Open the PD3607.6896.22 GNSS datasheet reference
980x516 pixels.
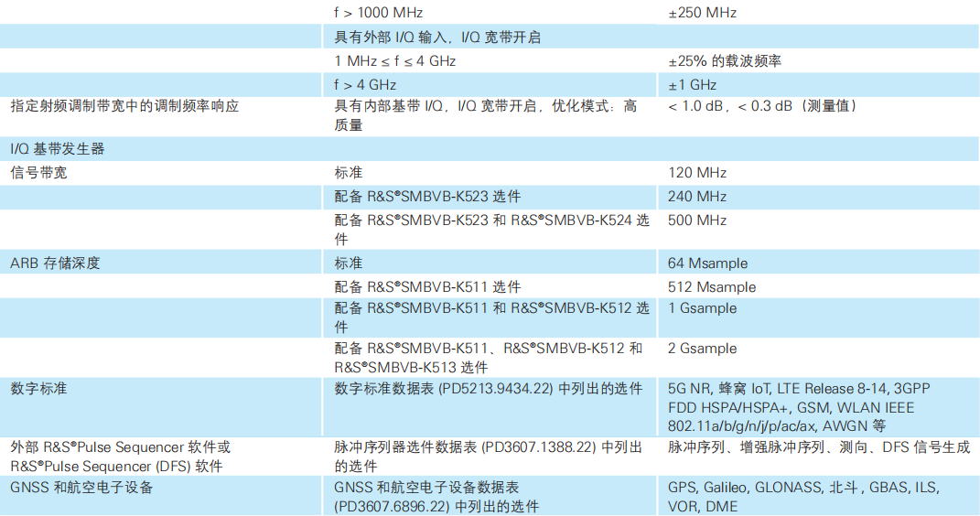click(x=393, y=506)
